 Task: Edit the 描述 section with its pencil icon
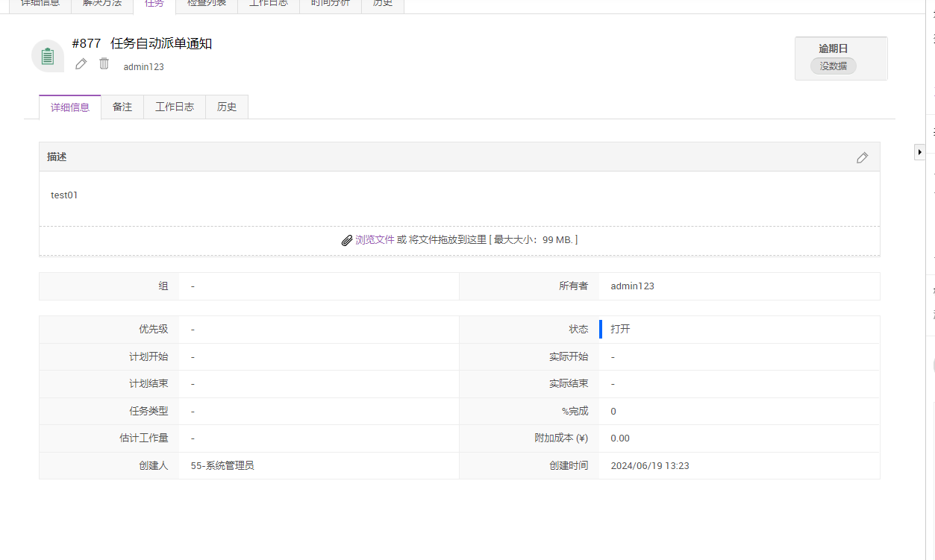click(862, 157)
